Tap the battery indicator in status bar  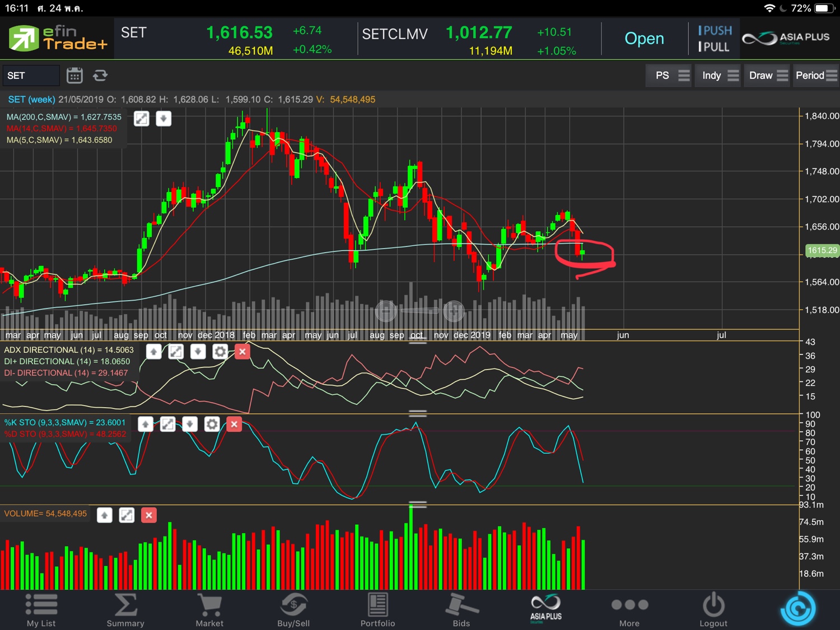coord(824,8)
